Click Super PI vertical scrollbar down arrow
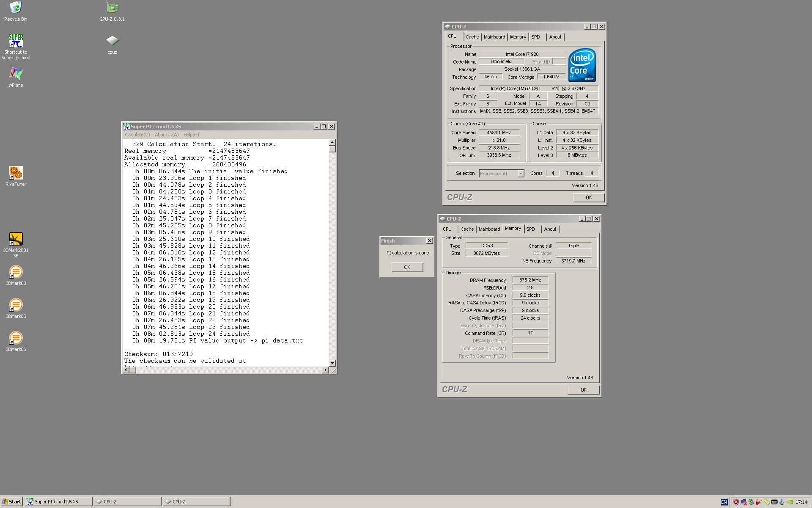 [332, 363]
